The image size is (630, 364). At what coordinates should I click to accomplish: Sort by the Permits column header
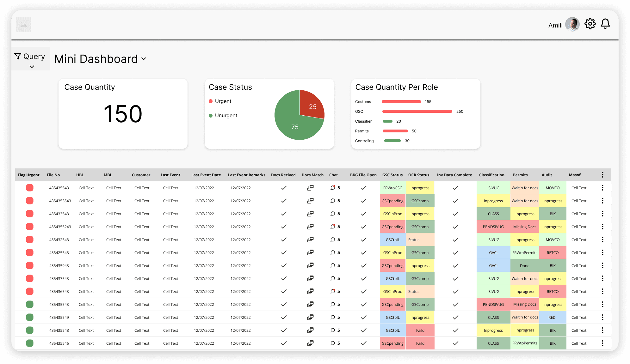(520, 175)
